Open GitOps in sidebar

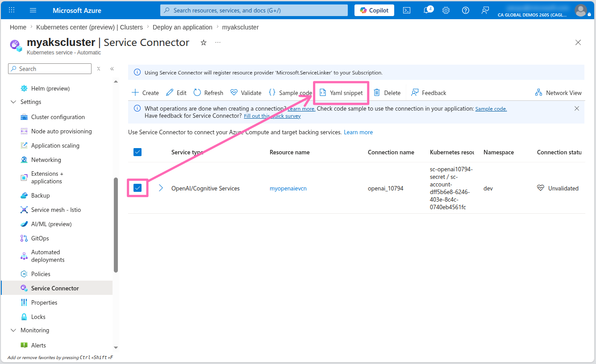(x=40, y=238)
